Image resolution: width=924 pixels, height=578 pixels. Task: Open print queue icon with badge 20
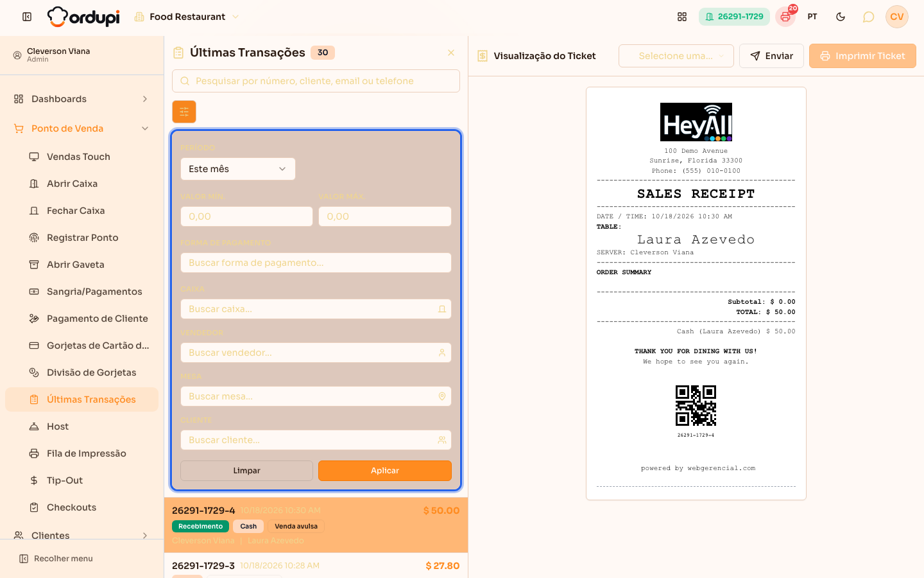785,17
